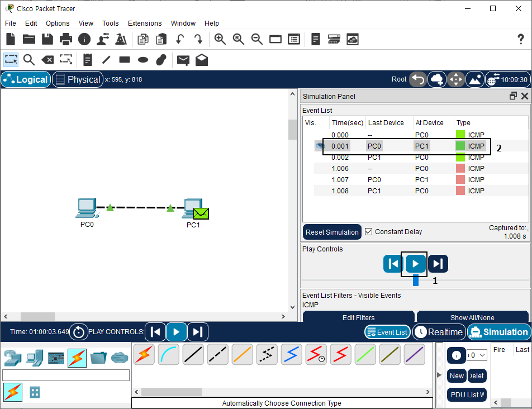
Task: Click the Paste toolbar icon
Action: (x=161, y=39)
